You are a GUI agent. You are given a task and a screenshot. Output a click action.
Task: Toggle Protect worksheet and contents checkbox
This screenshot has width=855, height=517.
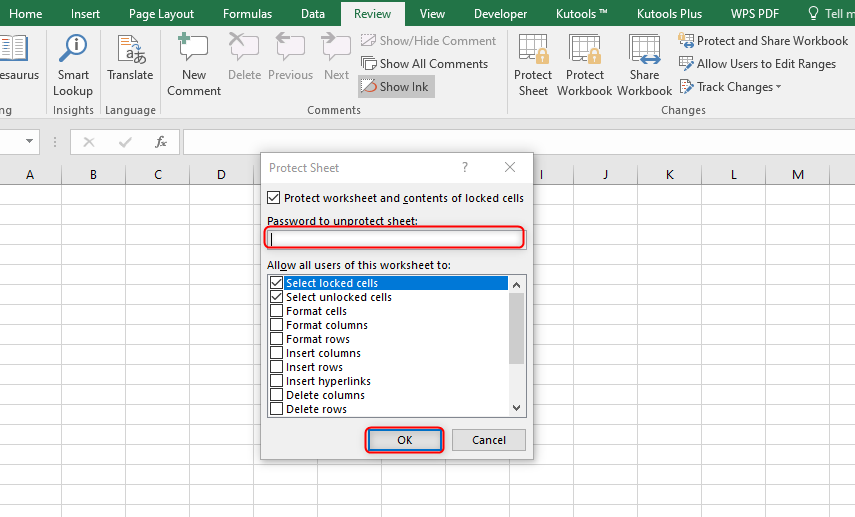(274, 197)
